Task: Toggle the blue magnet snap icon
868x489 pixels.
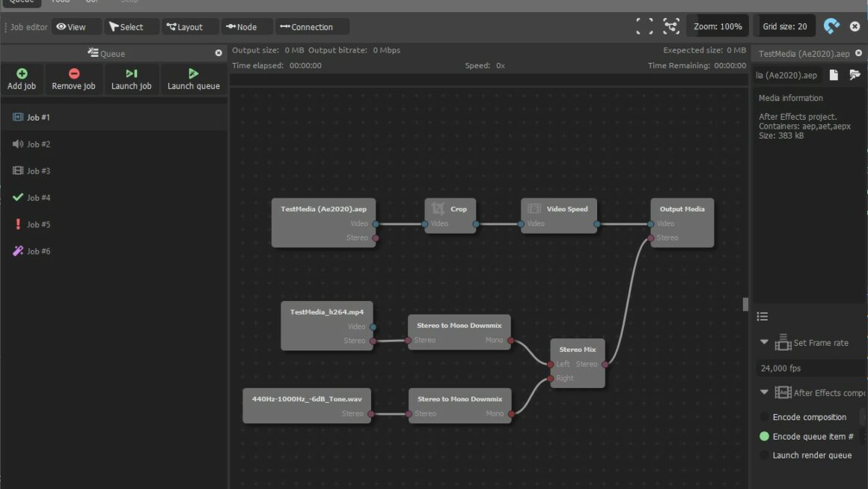Action: pos(831,26)
